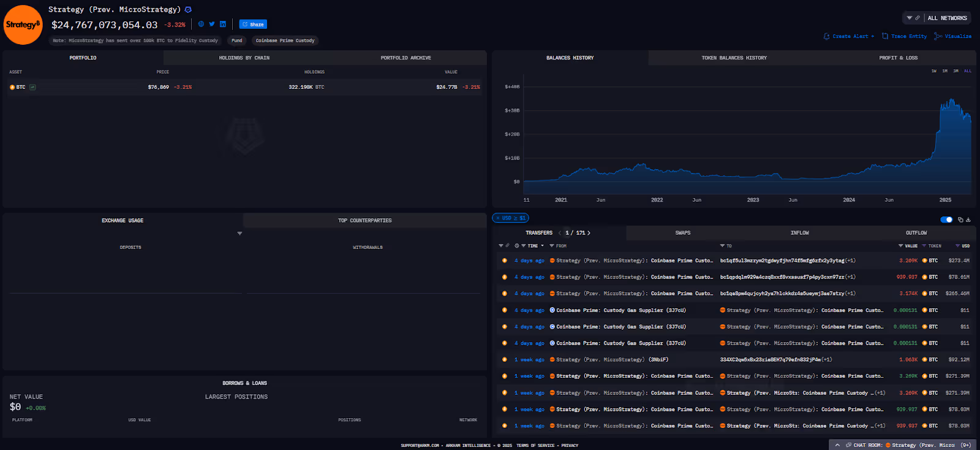Viewport: 980px width, 450px height.
Task: Click the Strategy orange logo avatar
Action: point(23,25)
